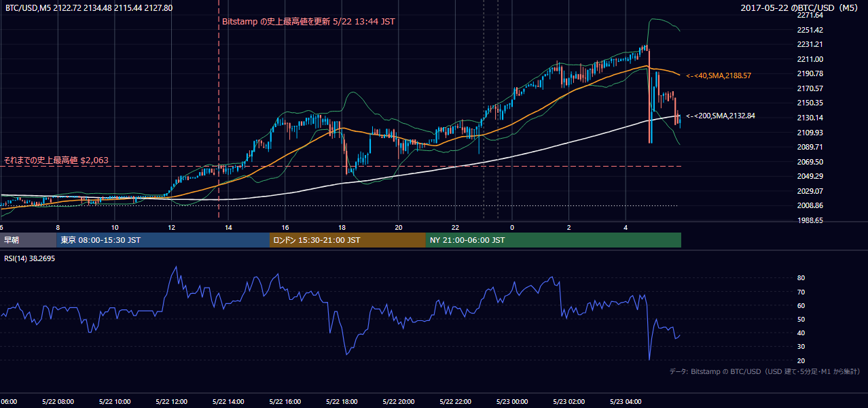The width and height of the screenshot is (868, 408).
Task: Click the '5/22 08:00' time axis label
Action: coord(57,402)
